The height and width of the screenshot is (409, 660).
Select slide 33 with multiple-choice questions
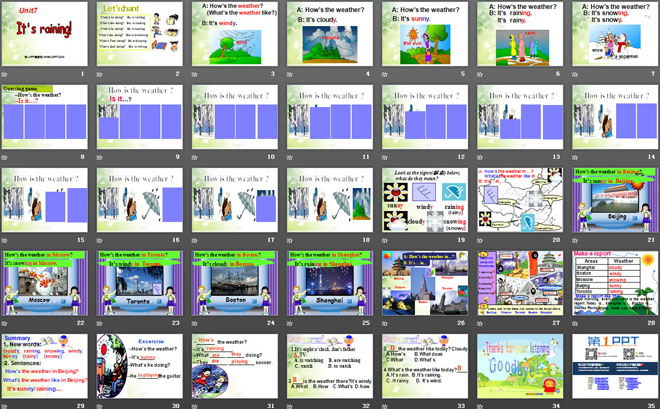click(423, 364)
